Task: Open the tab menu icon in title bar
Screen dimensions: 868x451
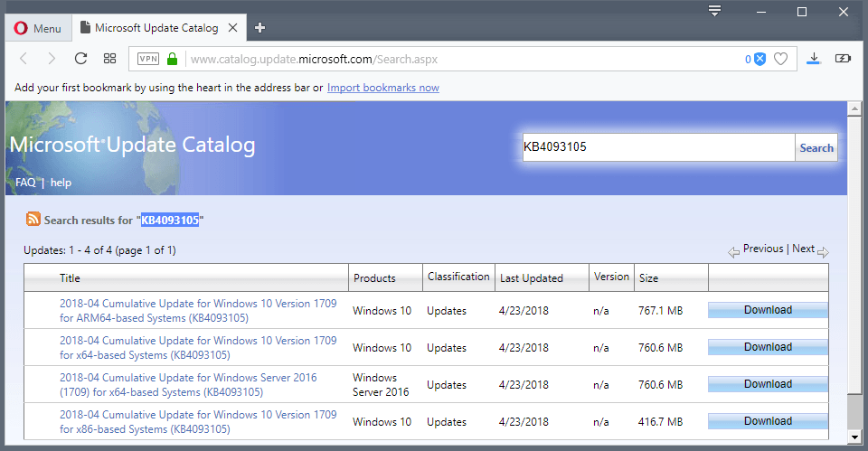Action: [x=714, y=11]
